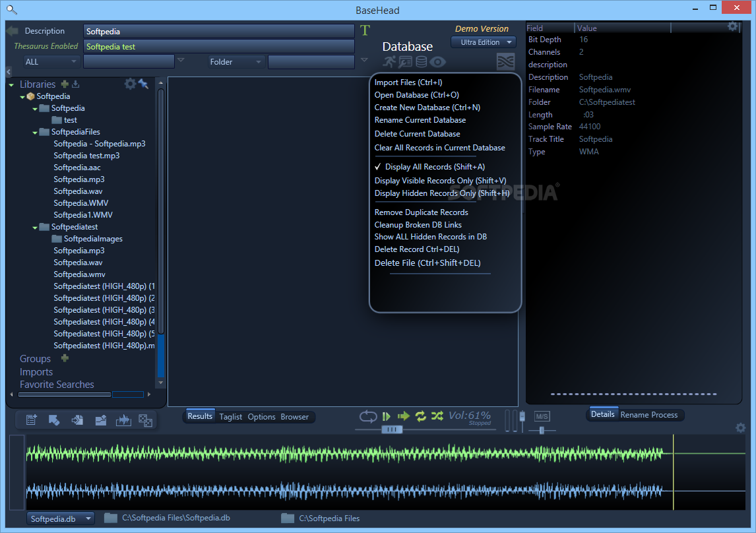This screenshot has width=756, height=533.
Task: Switch to the Taglist tab
Action: coord(230,417)
